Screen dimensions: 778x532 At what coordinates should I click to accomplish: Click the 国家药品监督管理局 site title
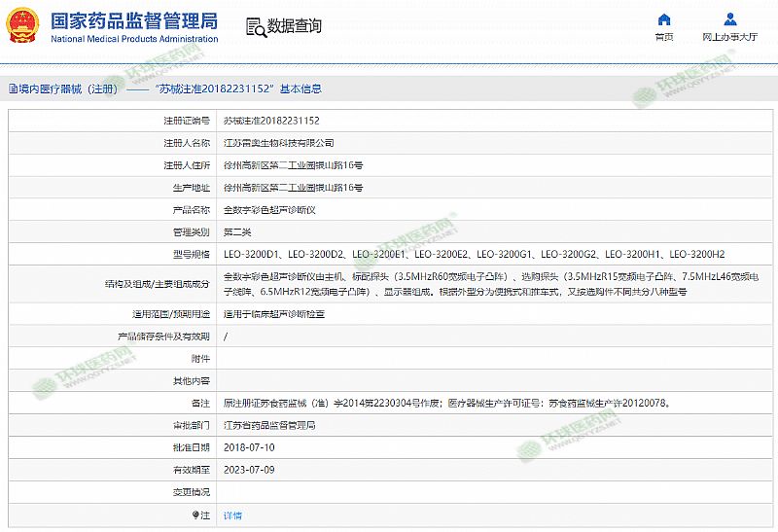[x=133, y=21]
